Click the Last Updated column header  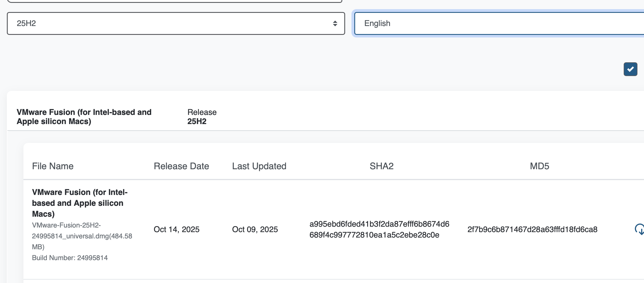pos(259,166)
